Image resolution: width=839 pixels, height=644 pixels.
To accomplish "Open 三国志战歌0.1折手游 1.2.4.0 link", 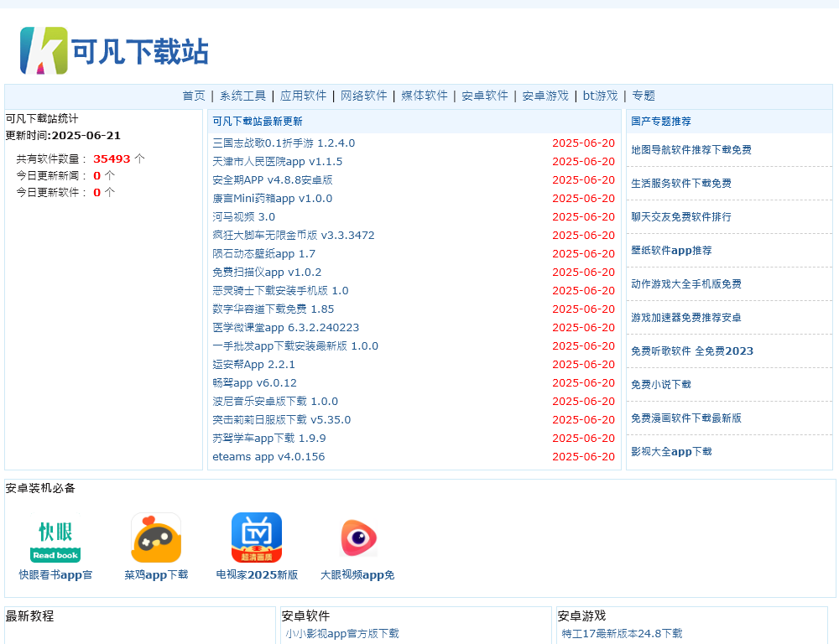I will point(284,143).
